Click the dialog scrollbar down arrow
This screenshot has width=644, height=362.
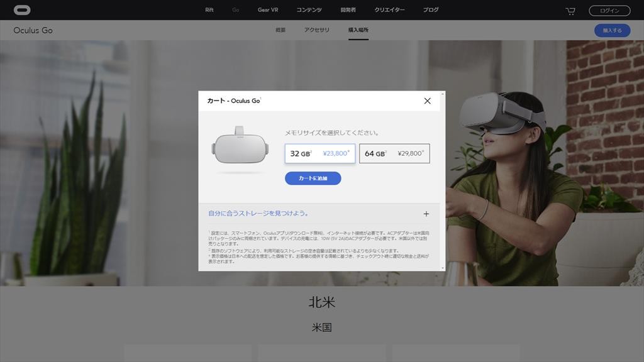(442, 268)
